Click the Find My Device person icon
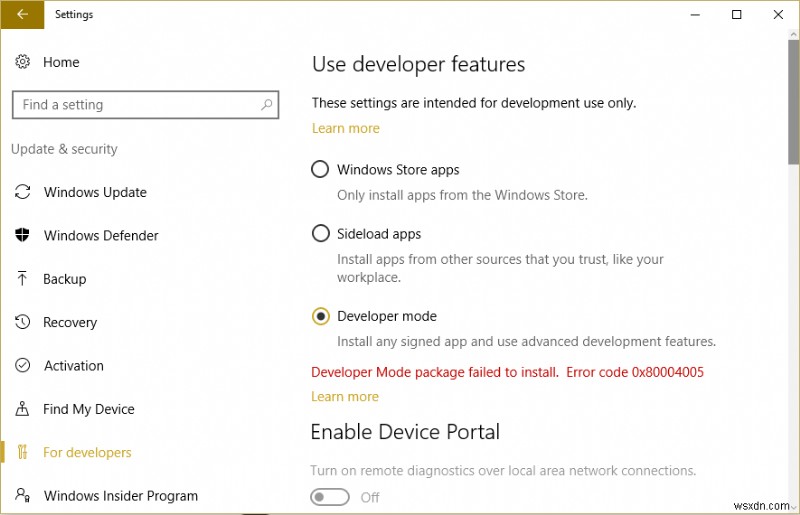This screenshot has width=800, height=515. pos(22,409)
